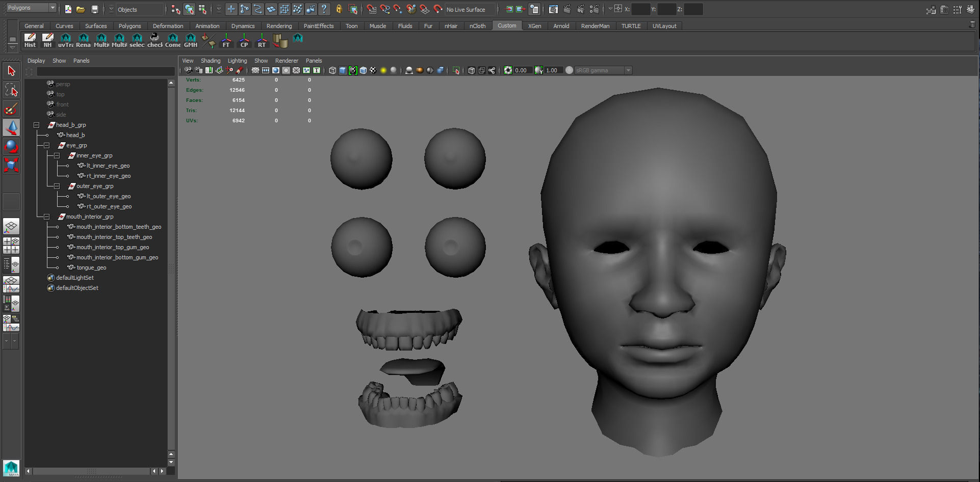Activate the Lasso select tool
The height and width of the screenshot is (482, 980).
[x=11, y=91]
